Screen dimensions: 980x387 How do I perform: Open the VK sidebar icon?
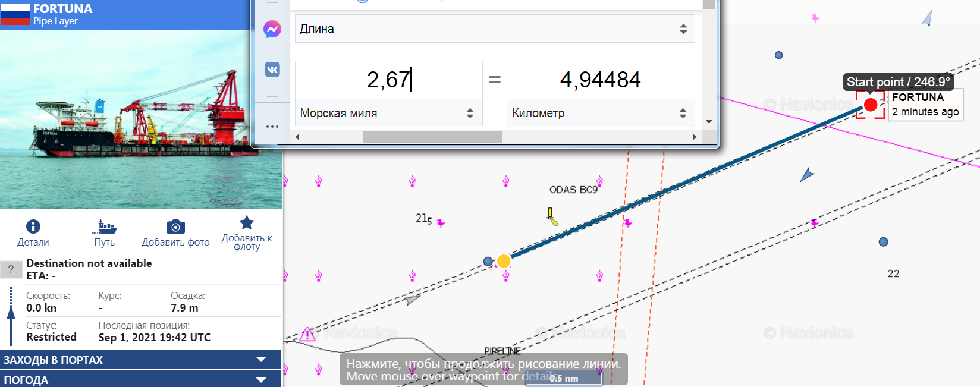(272, 70)
